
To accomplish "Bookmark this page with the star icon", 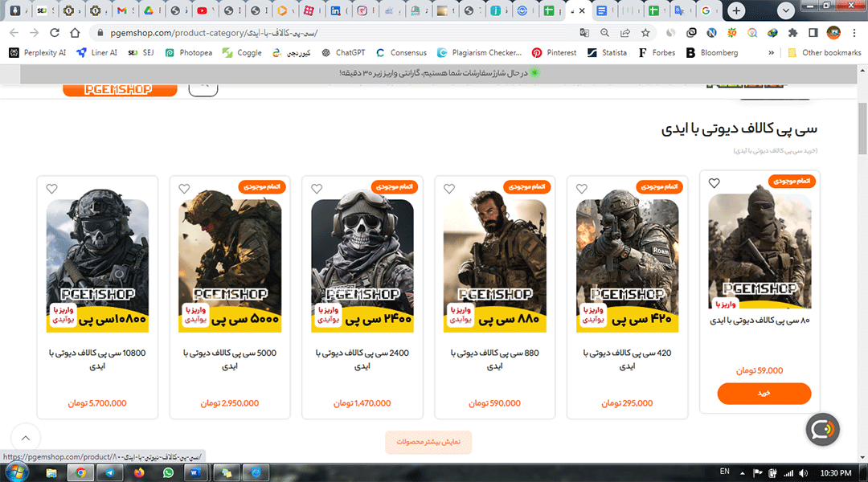I will (645, 33).
